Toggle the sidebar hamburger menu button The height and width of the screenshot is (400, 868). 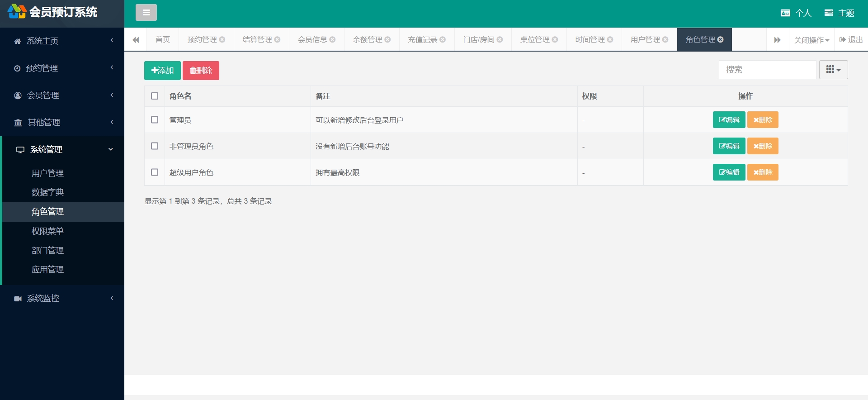146,13
